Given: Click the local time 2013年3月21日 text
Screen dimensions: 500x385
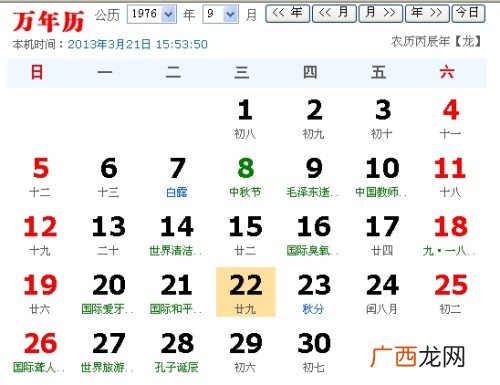Looking at the screenshot, I should click(138, 44).
